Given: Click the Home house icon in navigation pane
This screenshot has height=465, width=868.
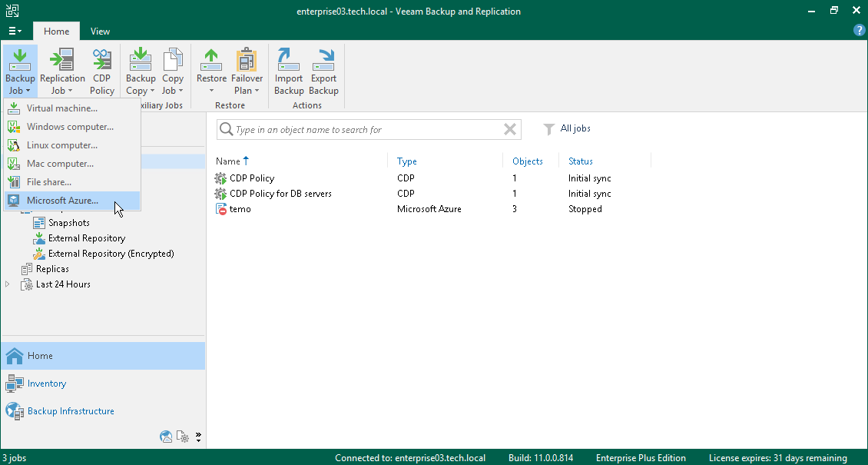Looking at the screenshot, I should (x=15, y=356).
